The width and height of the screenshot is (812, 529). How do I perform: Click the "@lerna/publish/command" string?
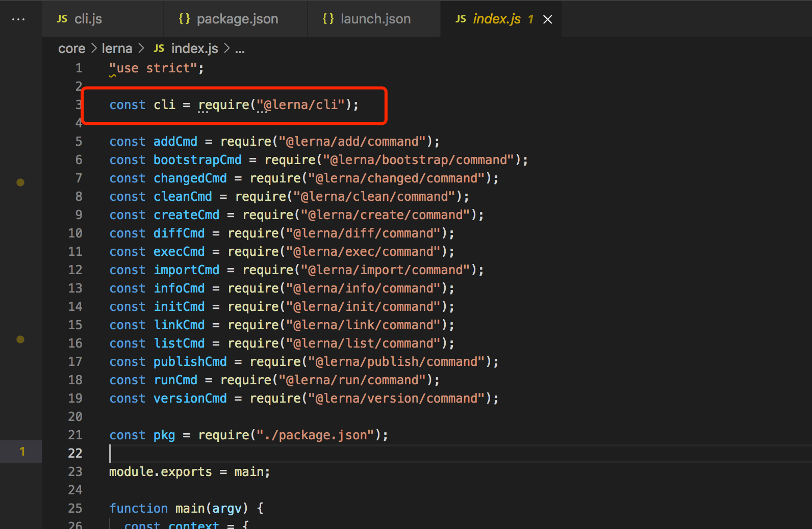click(396, 362)
